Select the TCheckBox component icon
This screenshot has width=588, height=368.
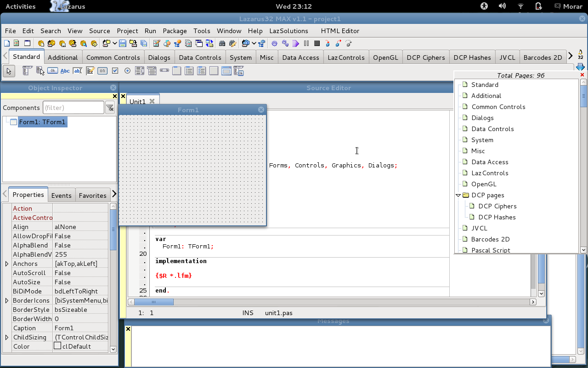point(115,71)
